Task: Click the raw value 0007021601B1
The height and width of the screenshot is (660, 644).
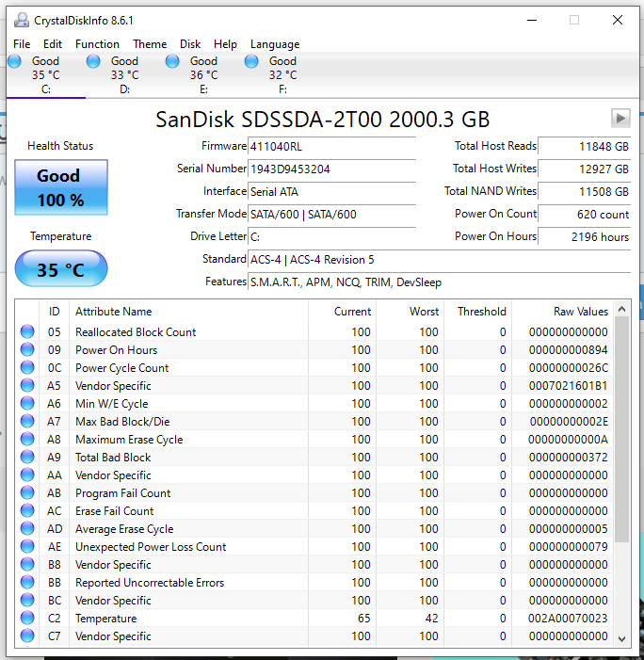Action: coord(569,386)
